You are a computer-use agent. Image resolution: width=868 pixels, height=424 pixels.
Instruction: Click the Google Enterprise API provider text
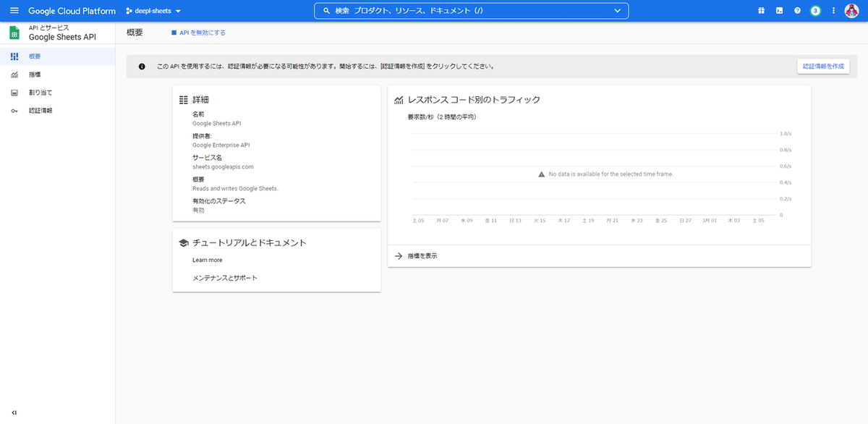[221, 145]
